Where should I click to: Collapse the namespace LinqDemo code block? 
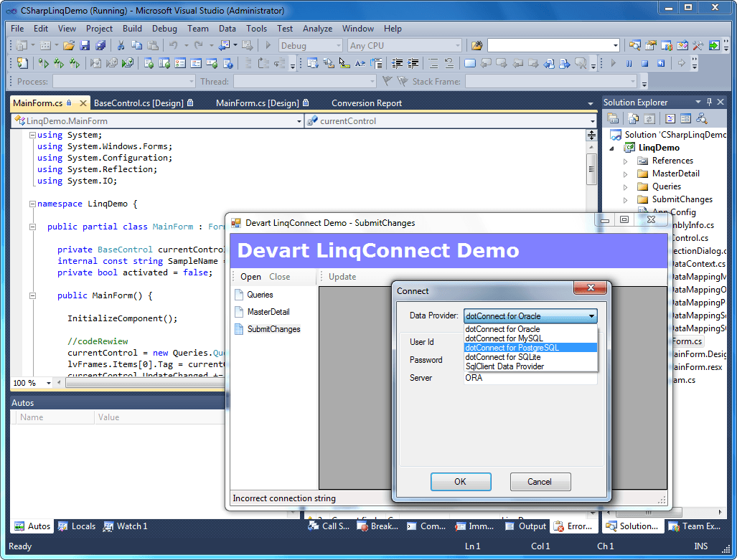(x=32, y=204)
